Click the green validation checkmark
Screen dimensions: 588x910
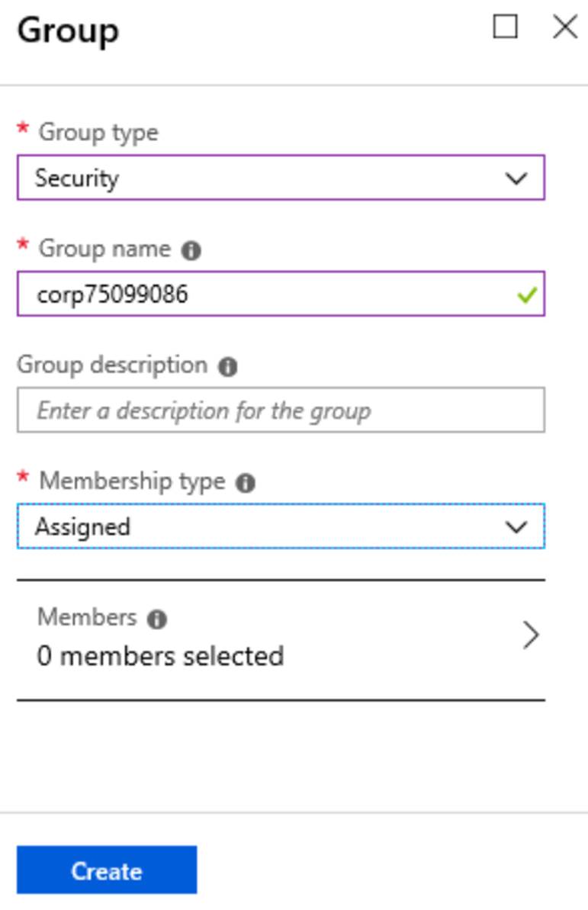coord(527,295)
